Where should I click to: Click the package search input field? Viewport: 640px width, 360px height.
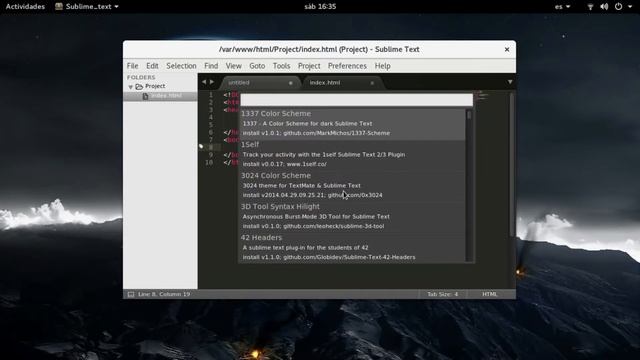[x=356, y=100]
